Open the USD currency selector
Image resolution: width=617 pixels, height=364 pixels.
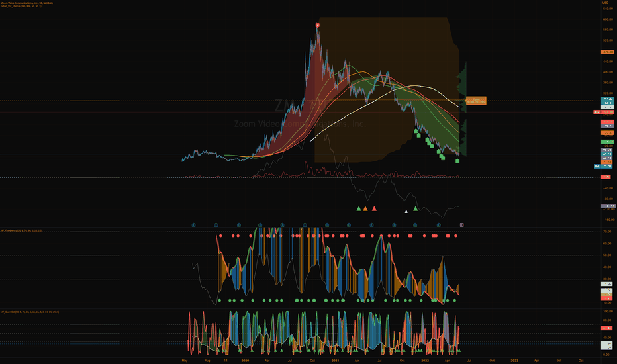click(x=605, y=3)
